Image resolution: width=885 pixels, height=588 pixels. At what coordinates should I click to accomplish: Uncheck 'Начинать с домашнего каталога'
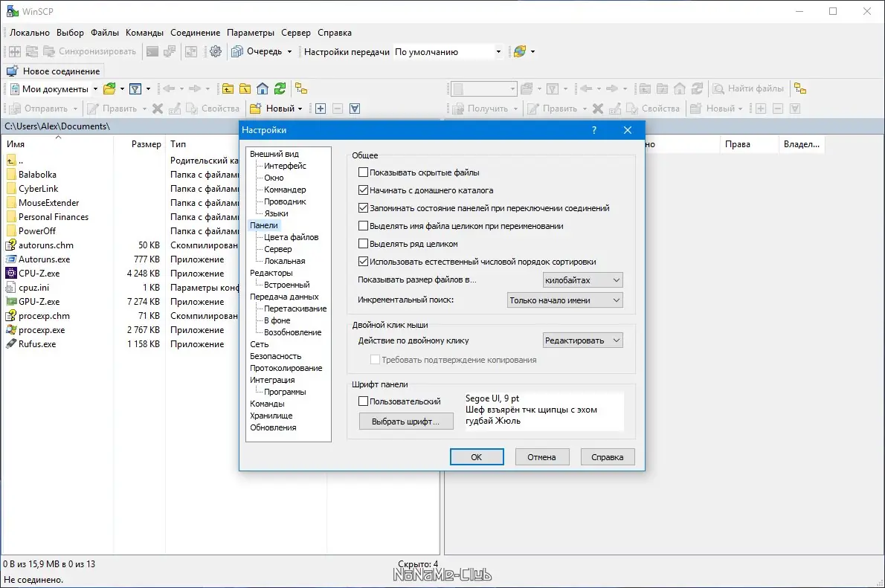pos(364,190)
